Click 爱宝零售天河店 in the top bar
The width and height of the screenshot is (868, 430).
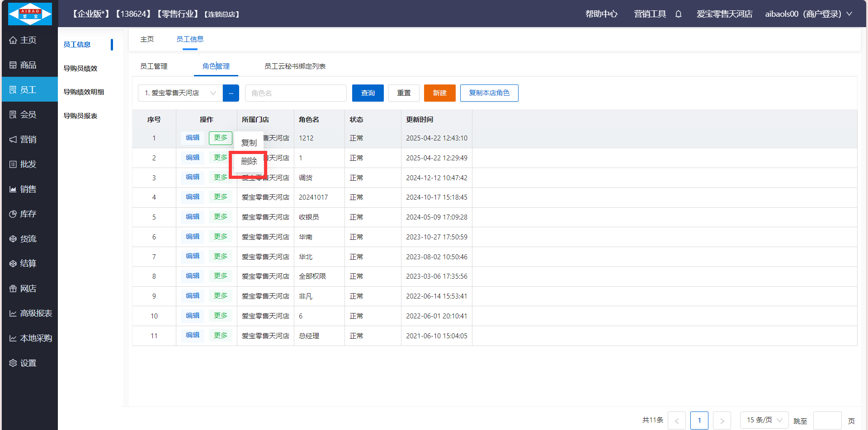coord(725,14)
